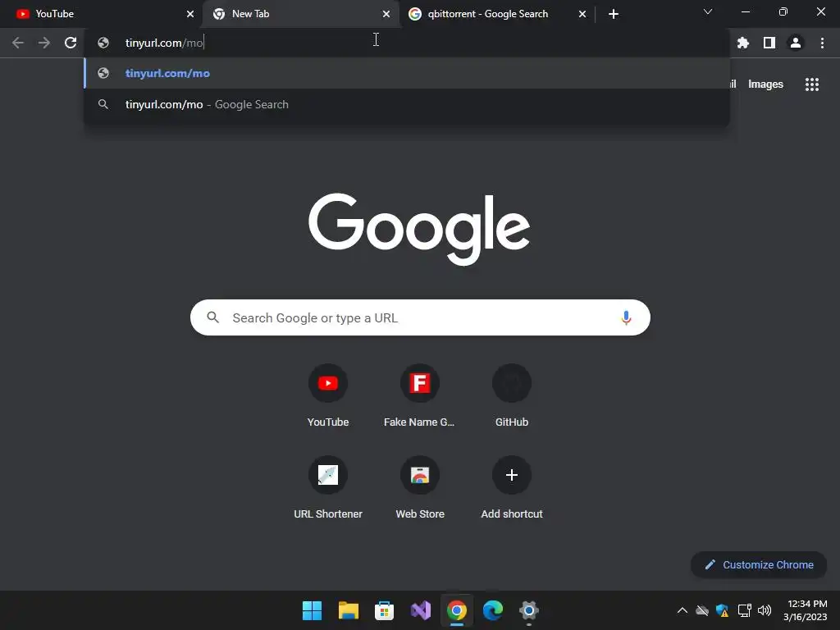
Task: Show hidden tray icons chevron
Action: pyautogui.click(x=682, y=610)
